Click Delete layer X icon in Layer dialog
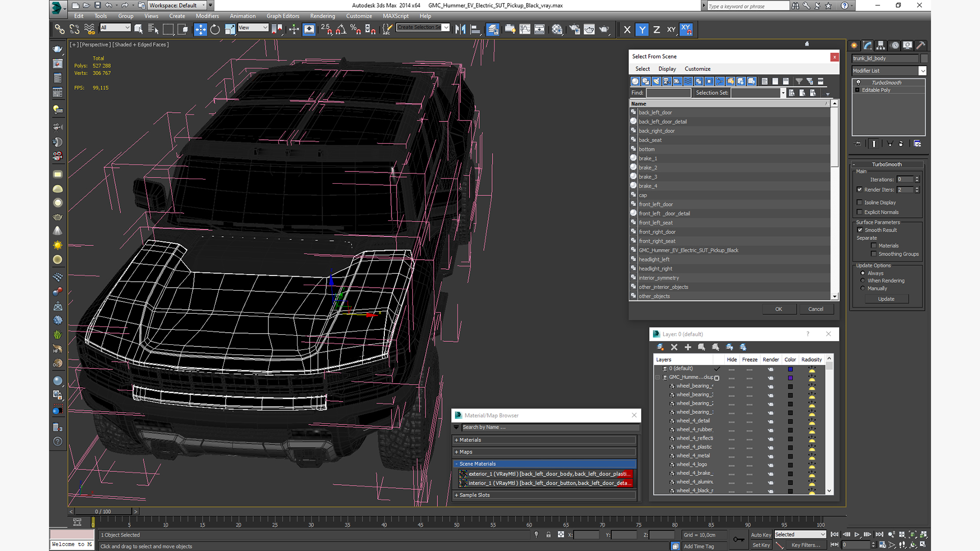The height and width of the screenshot is (551, 980). (674, 347)
